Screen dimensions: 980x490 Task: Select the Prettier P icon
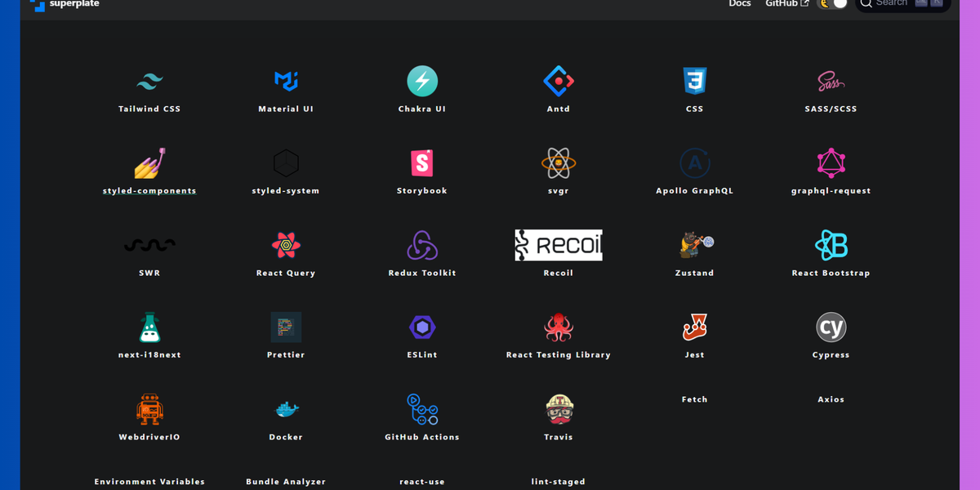[286, 327]
